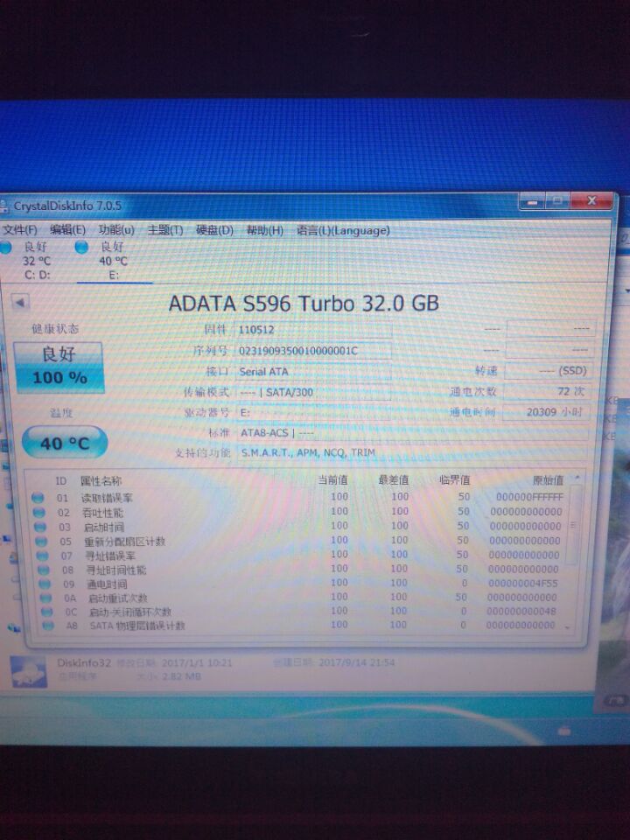Click the drive letter field E:
Image resolution: width=630 pixels, height=840 pixels.
(313, 412)
